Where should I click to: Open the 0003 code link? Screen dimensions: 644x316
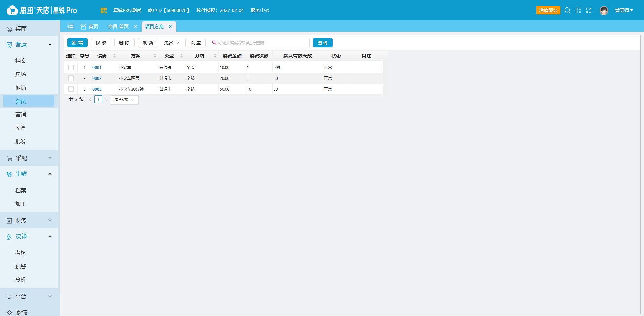pos(97,89)
